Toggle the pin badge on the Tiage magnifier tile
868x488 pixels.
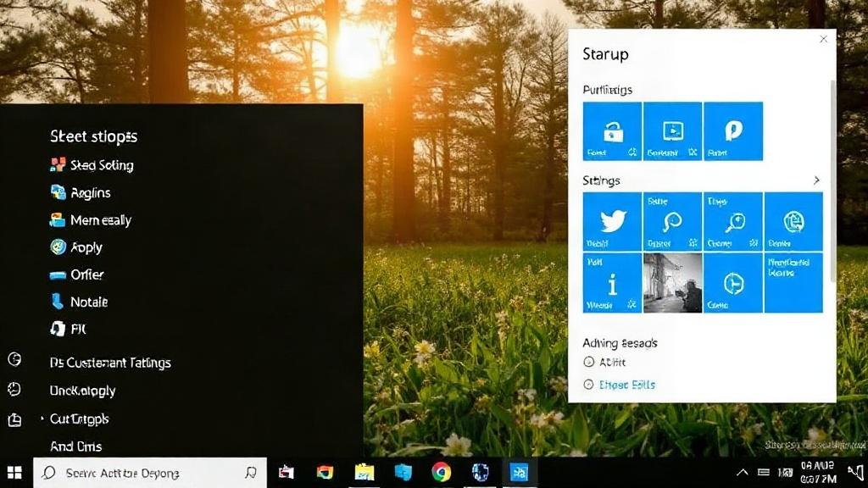click(754, 243)
